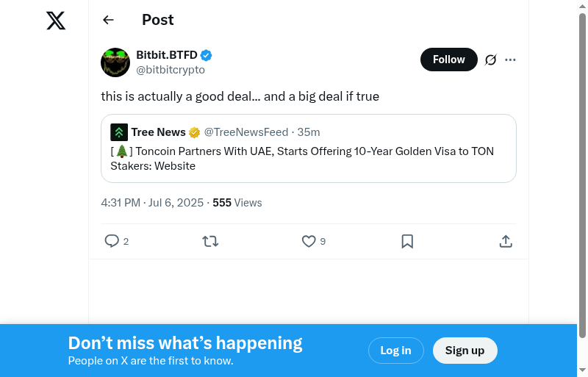Viewport: 588px width, 377px height.
Task: Click the Log in button
Action: 395,351
